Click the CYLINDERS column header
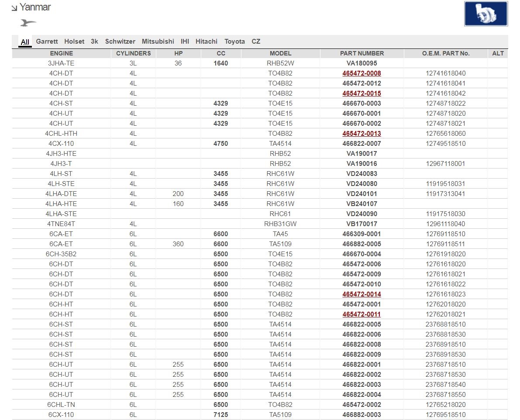This screenshot has height=420, width=520. pyautogui.click(x=133, y=53)
